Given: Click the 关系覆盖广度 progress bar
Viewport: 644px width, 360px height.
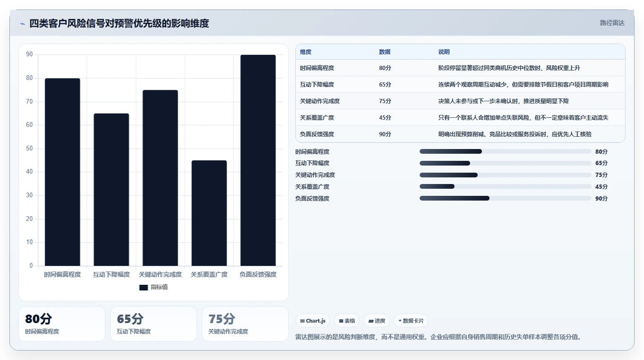Looking at the screenshot, I should pyautogui.click(x=506, y=187).
